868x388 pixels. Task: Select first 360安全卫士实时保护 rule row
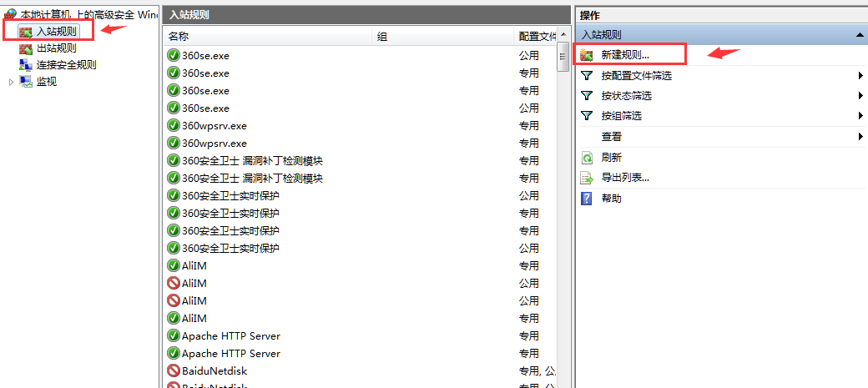pyautogui.click(x=230, y=196)
